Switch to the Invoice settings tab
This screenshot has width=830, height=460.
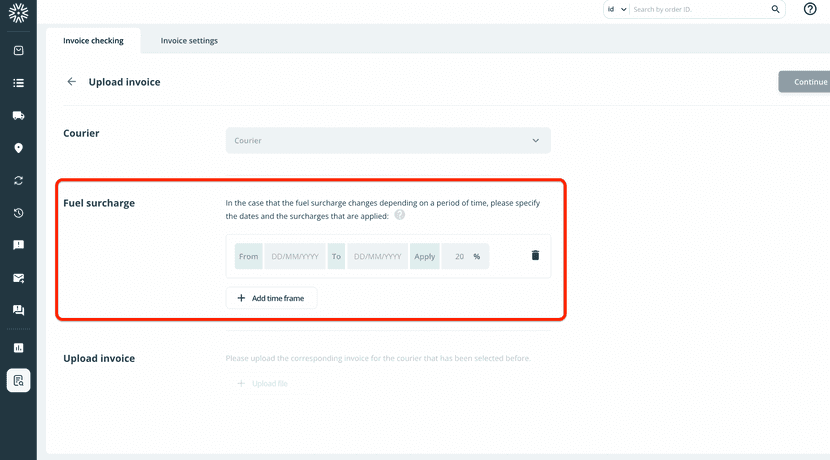189,41
